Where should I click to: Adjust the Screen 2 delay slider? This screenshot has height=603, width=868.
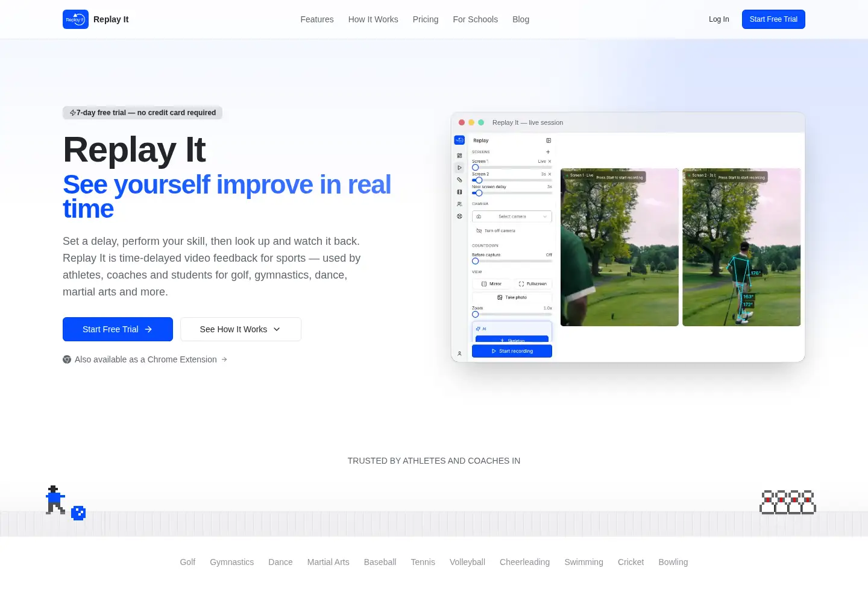pos(512,180)
